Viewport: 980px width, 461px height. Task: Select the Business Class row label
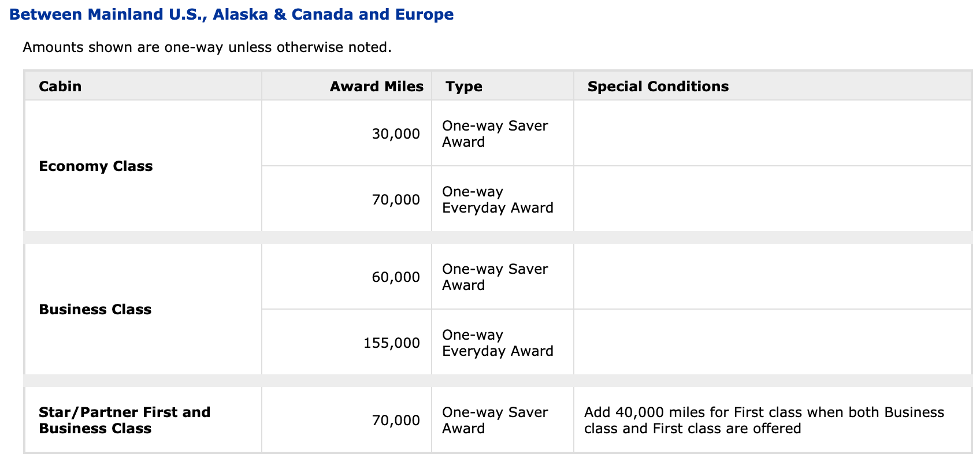95,310
